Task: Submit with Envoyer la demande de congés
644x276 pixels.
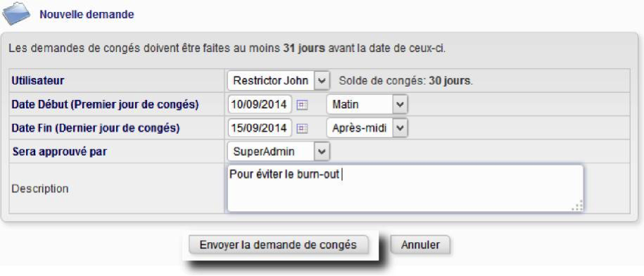Action: pos(278,245)
